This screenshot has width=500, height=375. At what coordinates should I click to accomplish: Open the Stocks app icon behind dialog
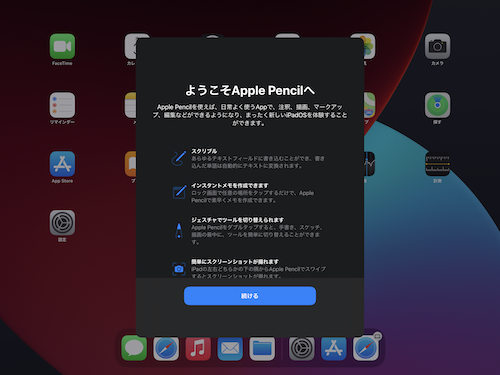pyautogui.click(x=369, y=164)
